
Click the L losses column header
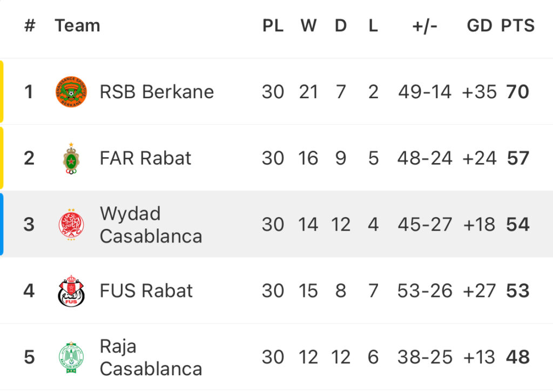click(373, 26)
